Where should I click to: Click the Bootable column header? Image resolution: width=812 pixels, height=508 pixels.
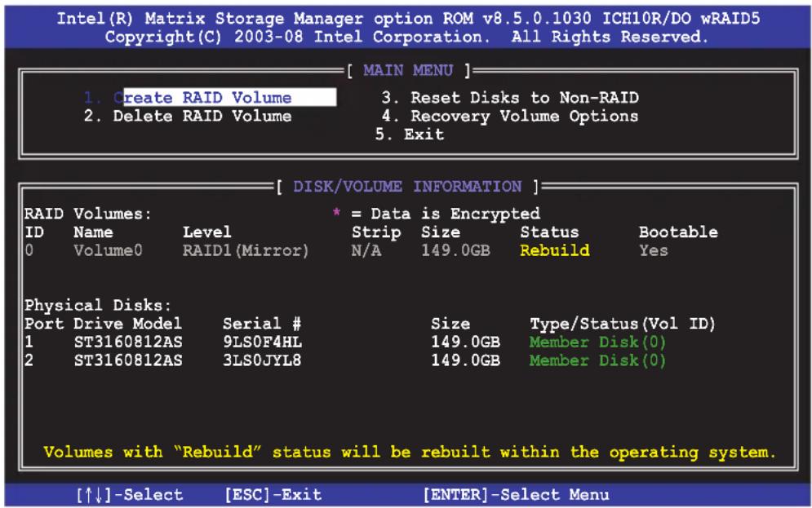click(x=678, y=232)
